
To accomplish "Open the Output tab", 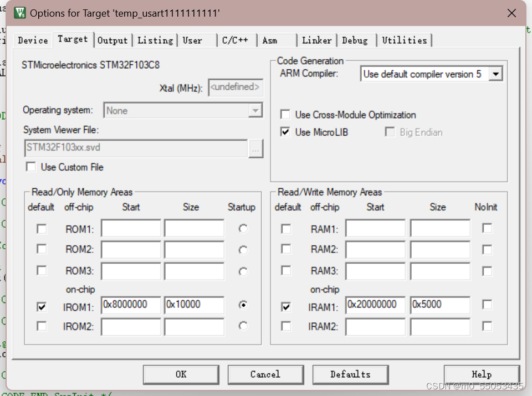I will pyautogui.click(x=112, y=40).
